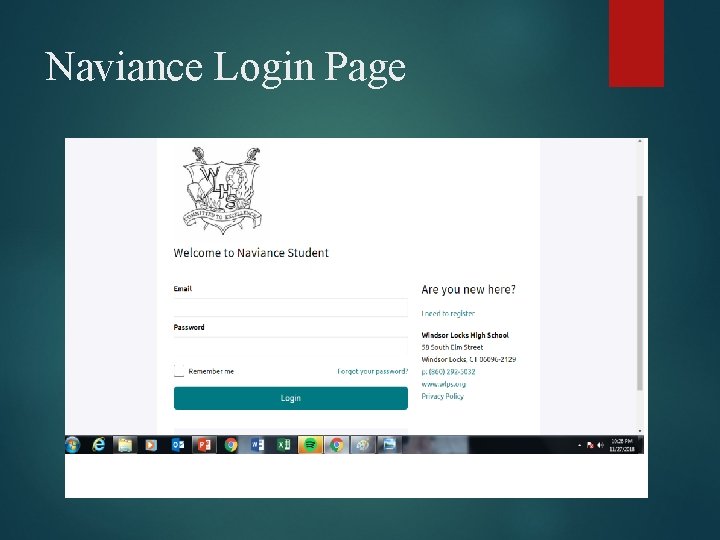Open the picture viewer icon at the end of the taskbar

tap(389, 444)
